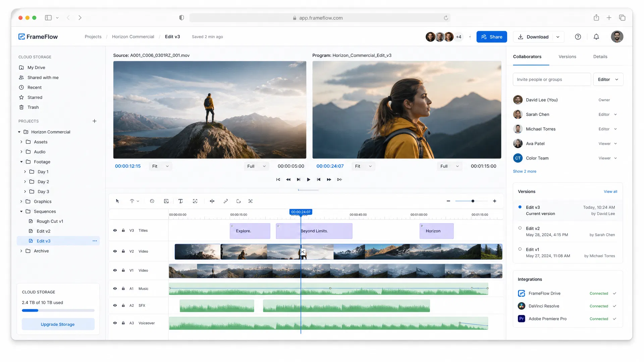Toggle visibility of V1 Video track
Screen dimensions: 644x362
[115, 270]
